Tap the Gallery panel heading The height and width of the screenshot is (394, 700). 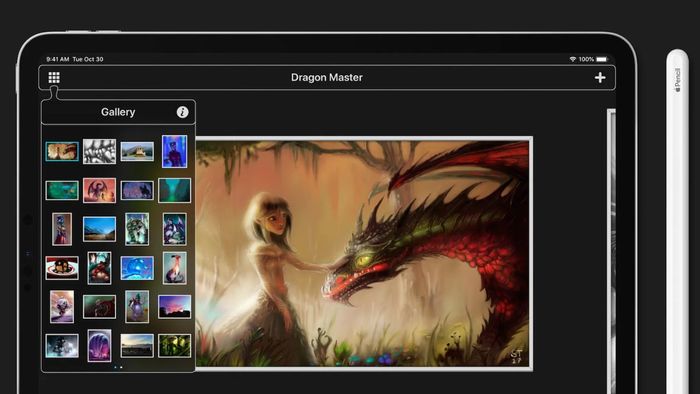click(118, 112)
